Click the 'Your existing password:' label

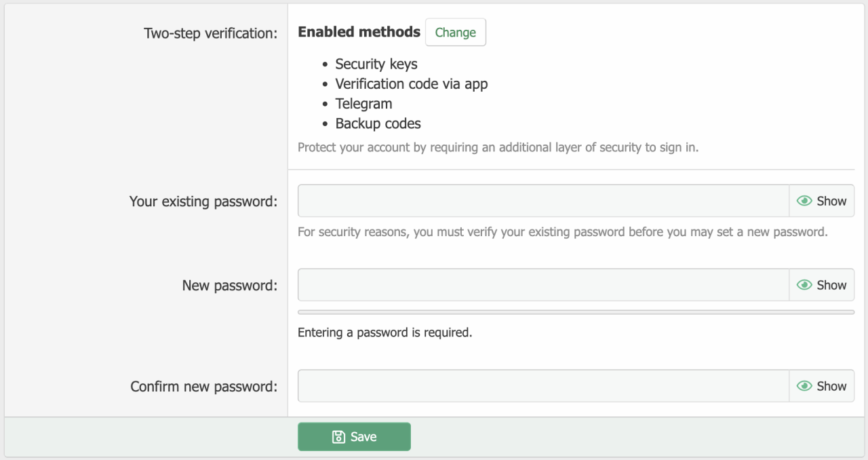click(x=203, y=202)
